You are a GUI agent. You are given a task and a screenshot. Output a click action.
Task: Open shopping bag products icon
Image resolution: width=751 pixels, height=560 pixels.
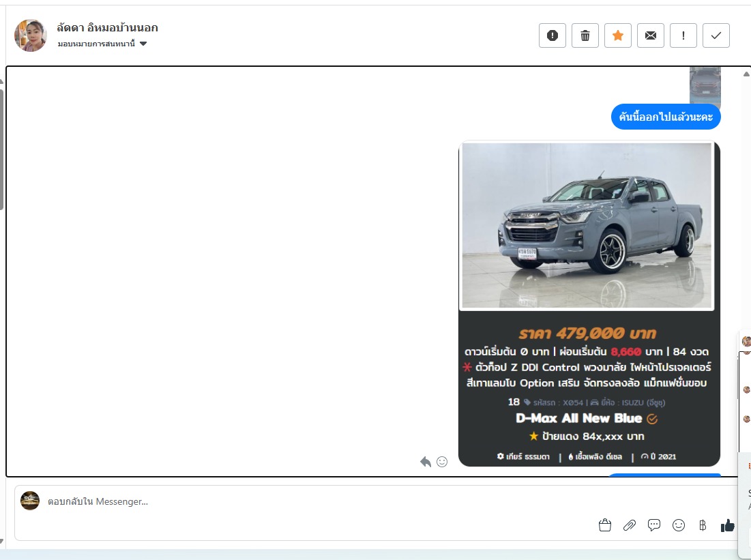pyautogui.click(x=605, y=525)
